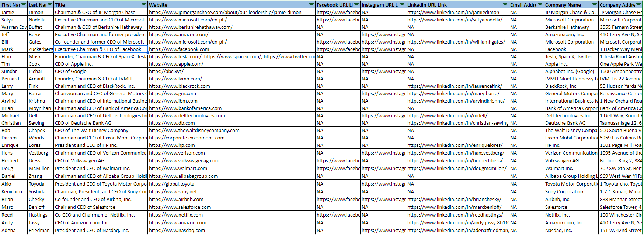Viewport: 644px width, 235px height.
Task: Open the Email Address column filter dropdown
Action: 540,5
